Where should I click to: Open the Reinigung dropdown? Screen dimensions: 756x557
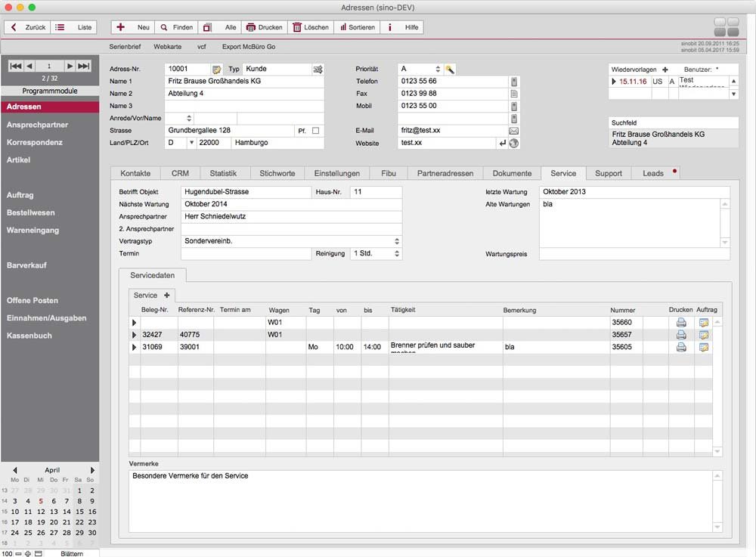397,254
